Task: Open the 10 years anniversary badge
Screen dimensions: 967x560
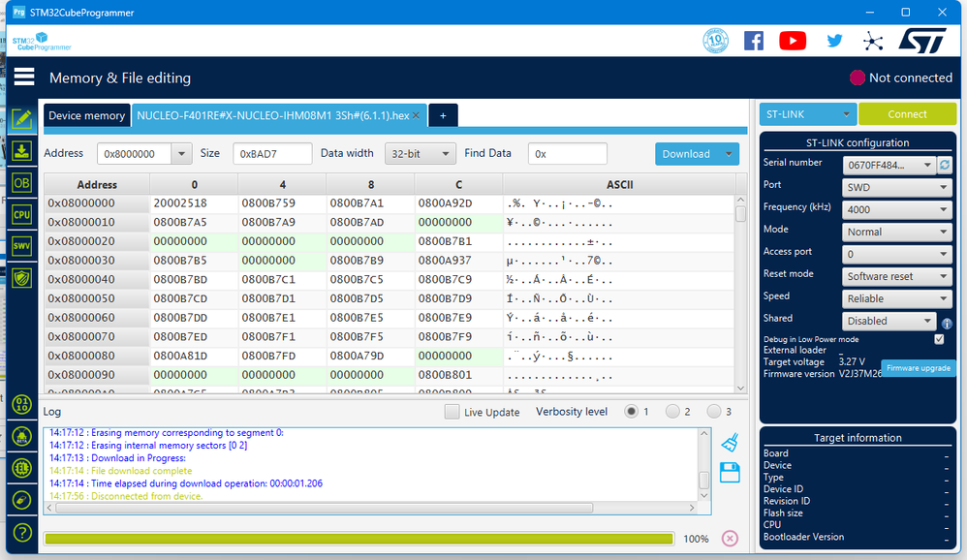Action: pyautogui.click(x=715, y=41)
